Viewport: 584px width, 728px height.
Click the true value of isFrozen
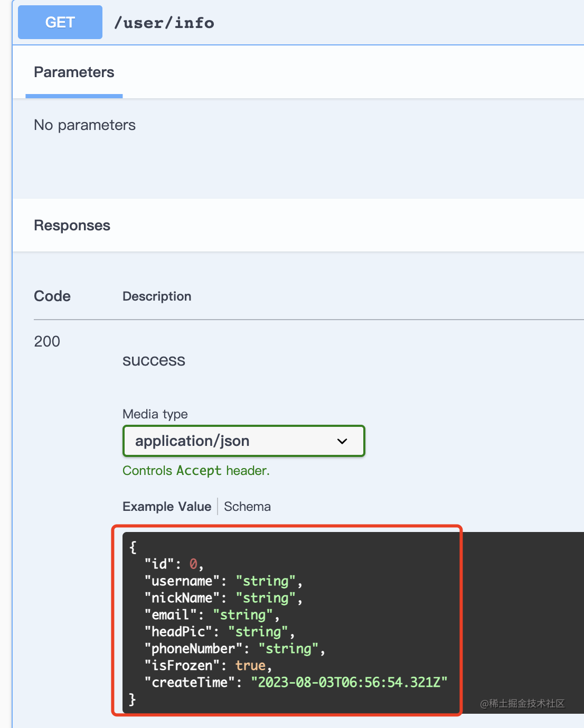tap(250, 666)
